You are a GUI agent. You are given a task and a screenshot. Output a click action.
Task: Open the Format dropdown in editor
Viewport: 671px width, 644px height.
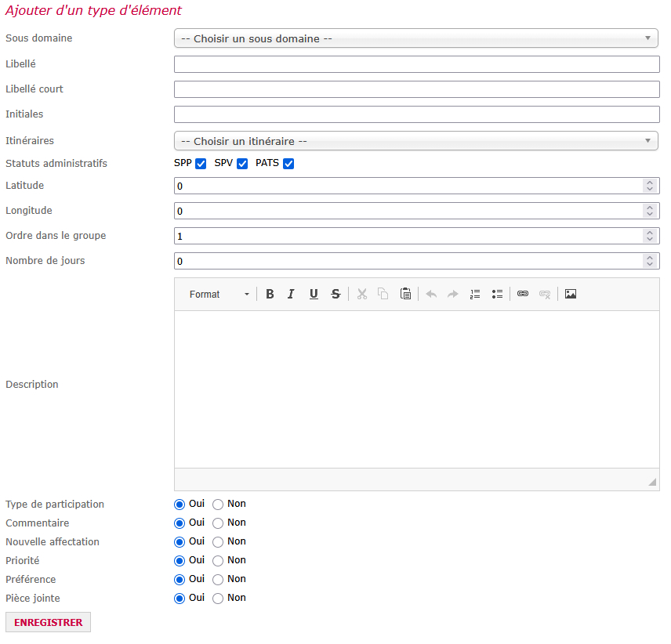click(219, 295)
